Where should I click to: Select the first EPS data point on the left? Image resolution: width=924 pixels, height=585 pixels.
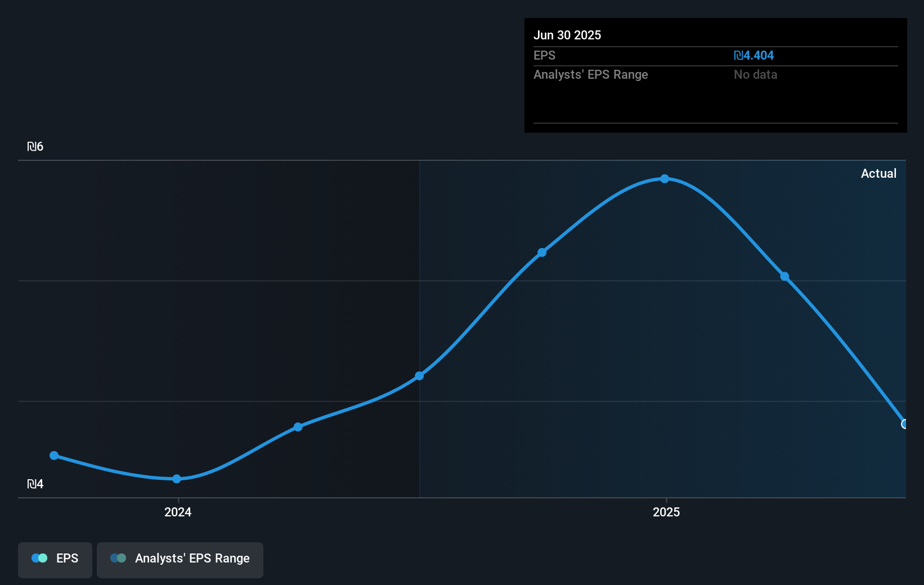(x=53, y=455)
